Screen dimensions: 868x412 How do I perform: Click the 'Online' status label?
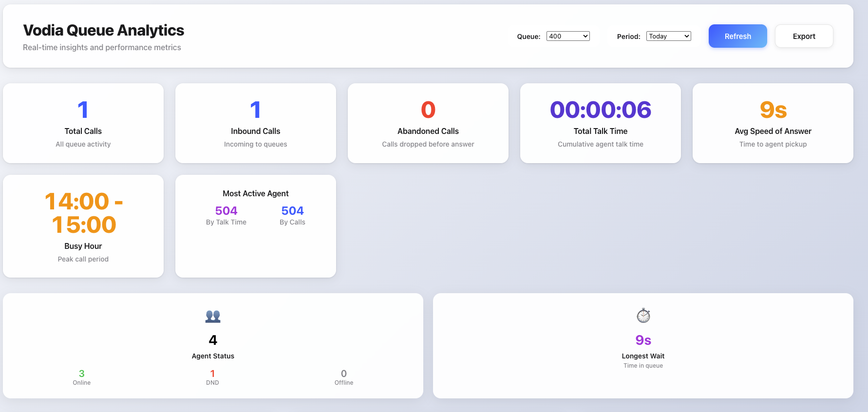82,383
